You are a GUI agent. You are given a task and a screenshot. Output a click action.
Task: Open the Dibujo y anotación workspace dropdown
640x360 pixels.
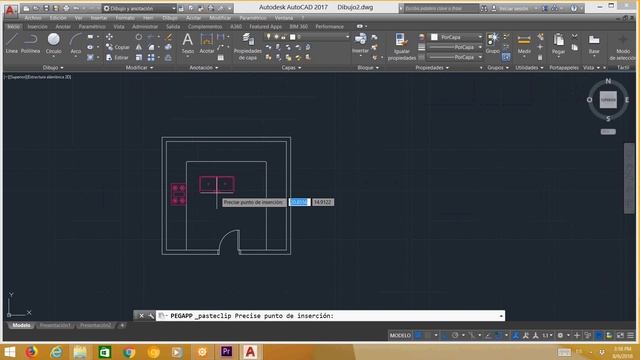pos(139,8)
